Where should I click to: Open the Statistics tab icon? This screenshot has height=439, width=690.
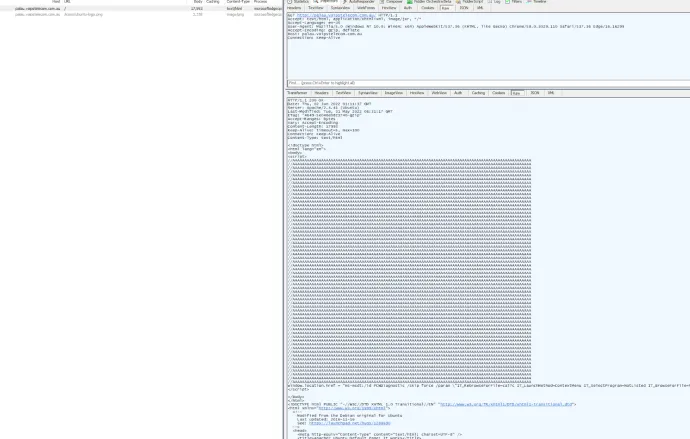[290, 2]
